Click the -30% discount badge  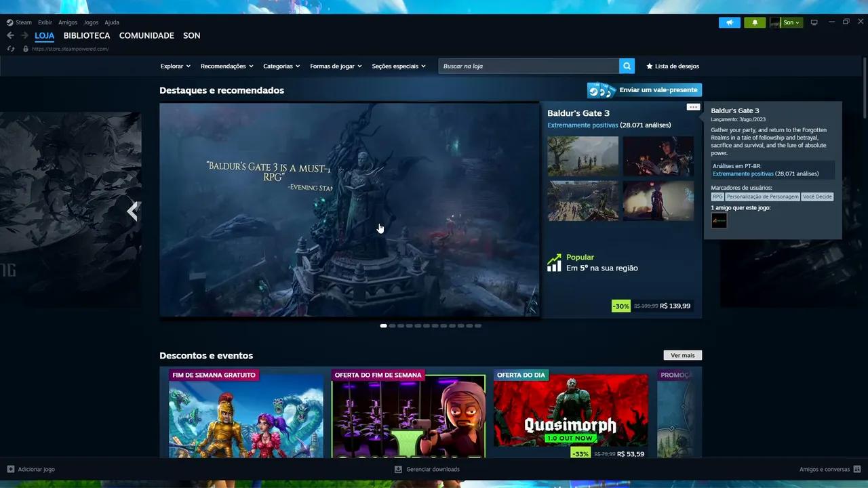click(x=620, y=306)
